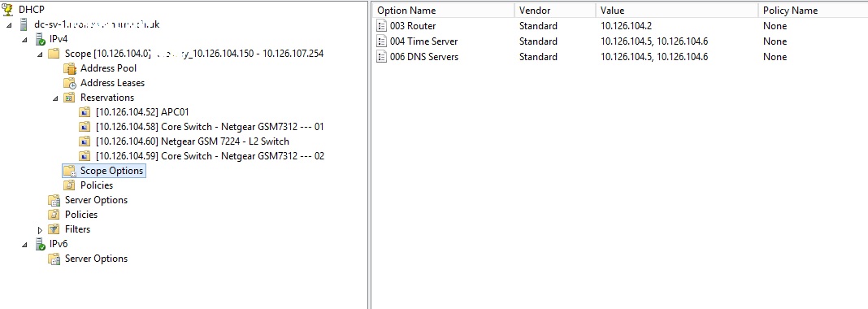Open Server Options under IPv4
The width and height of the screenshot is (868, 309).
(96, 200)
